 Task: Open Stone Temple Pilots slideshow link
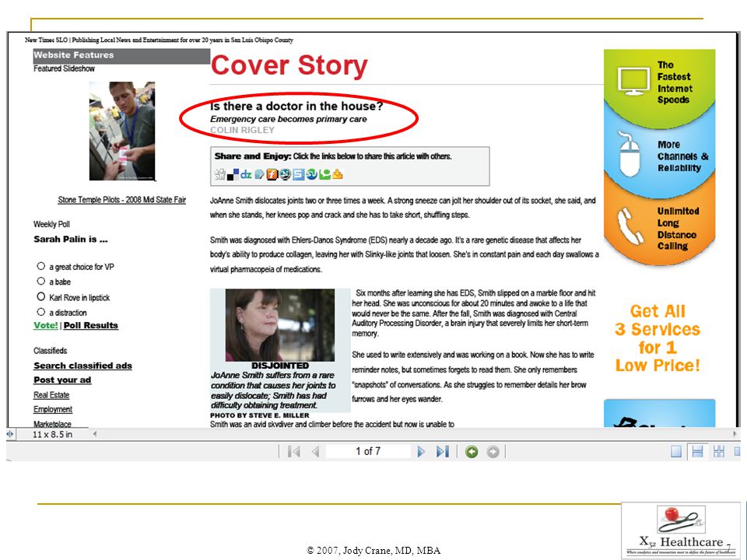point(122,200)
